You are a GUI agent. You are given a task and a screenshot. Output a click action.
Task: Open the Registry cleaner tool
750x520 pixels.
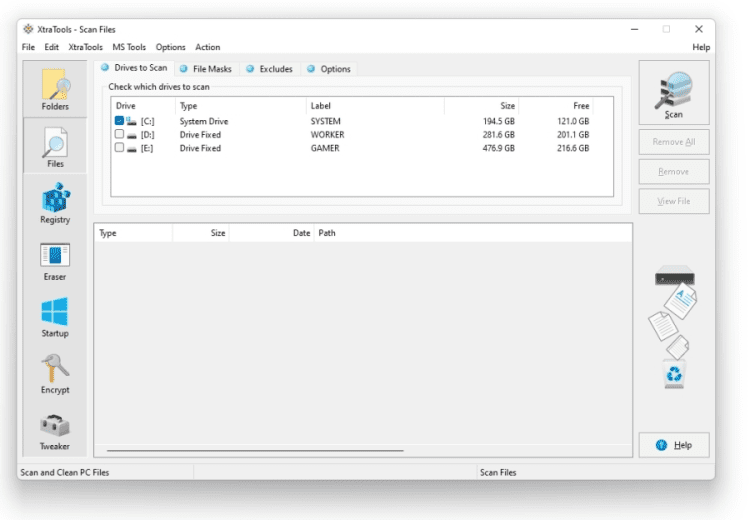click(55, 203)
